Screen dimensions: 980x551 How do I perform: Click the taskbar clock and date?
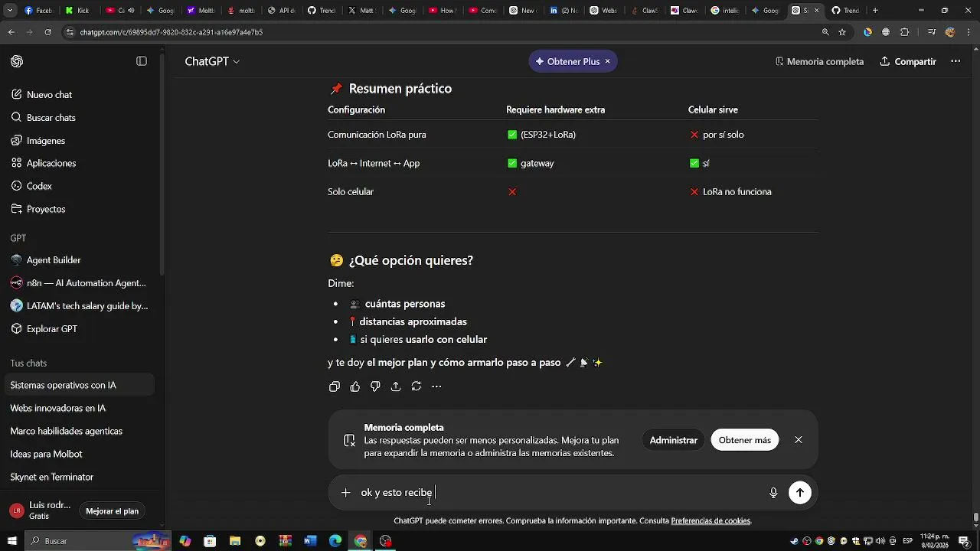pos(934,541)
